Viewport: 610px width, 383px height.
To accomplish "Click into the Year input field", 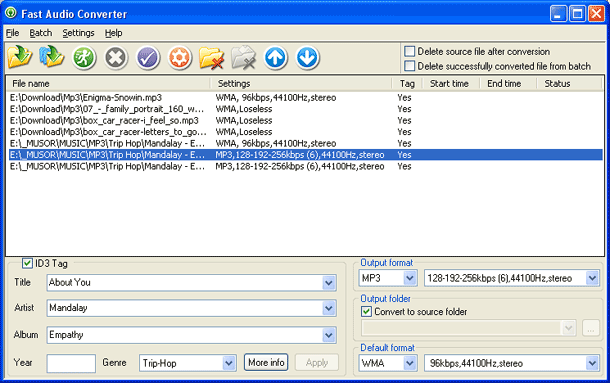I will click(71, 363).
